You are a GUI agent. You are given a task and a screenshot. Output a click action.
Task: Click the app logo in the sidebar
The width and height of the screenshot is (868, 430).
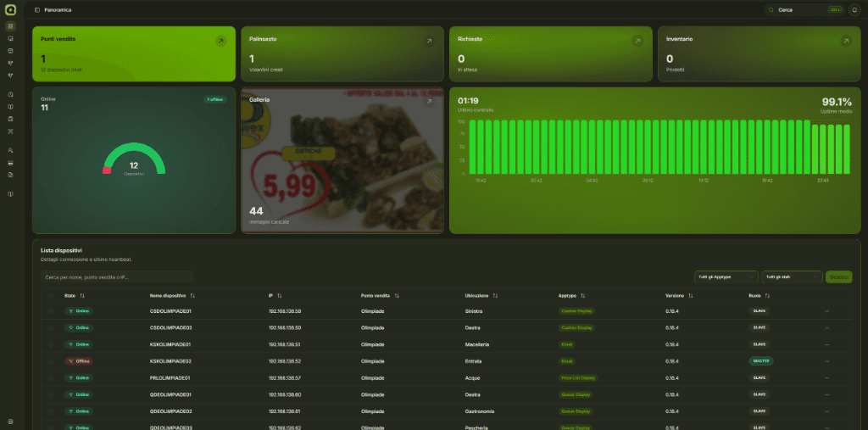(x=10, y=10)
